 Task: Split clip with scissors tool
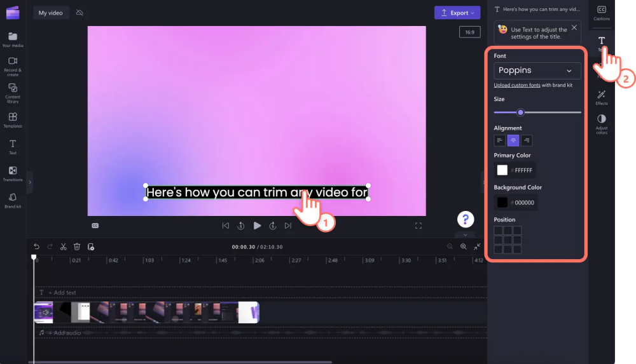[x=63, y=246]
